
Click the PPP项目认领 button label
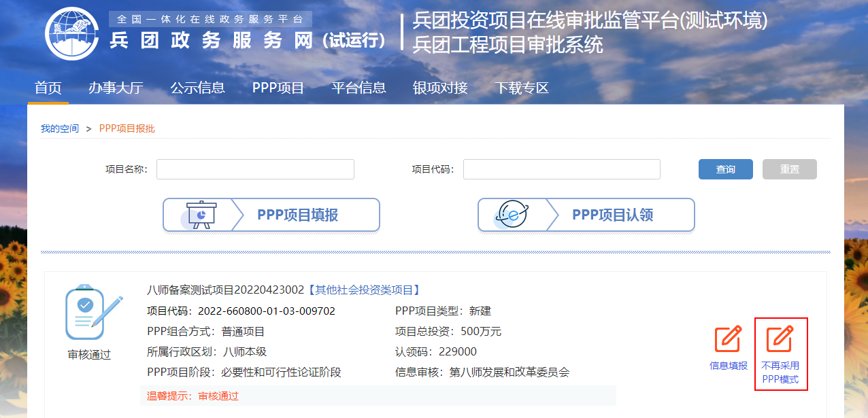[612, 215]
